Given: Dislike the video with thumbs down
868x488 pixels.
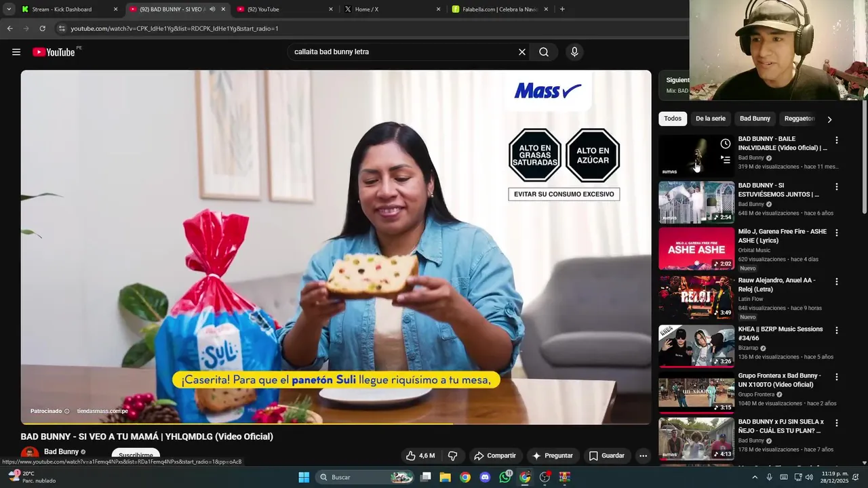Looking at the screenshot, I should 452,455.
